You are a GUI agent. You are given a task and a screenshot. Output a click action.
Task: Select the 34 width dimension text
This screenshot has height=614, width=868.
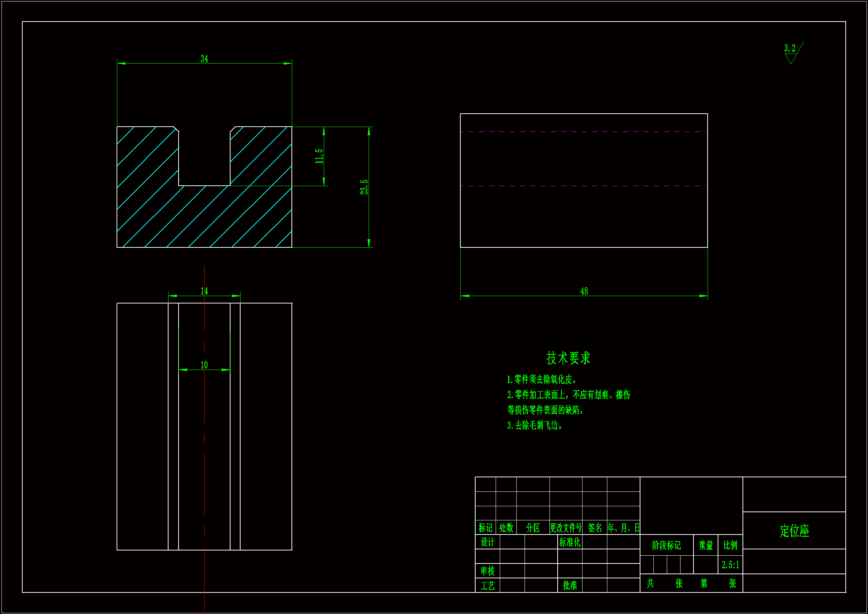(204, 59)
